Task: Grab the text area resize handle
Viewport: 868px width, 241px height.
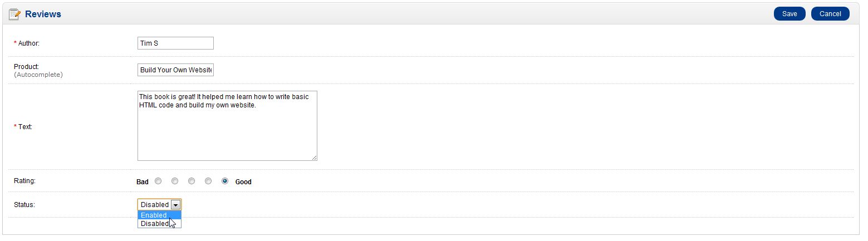Action: [314, 158]
